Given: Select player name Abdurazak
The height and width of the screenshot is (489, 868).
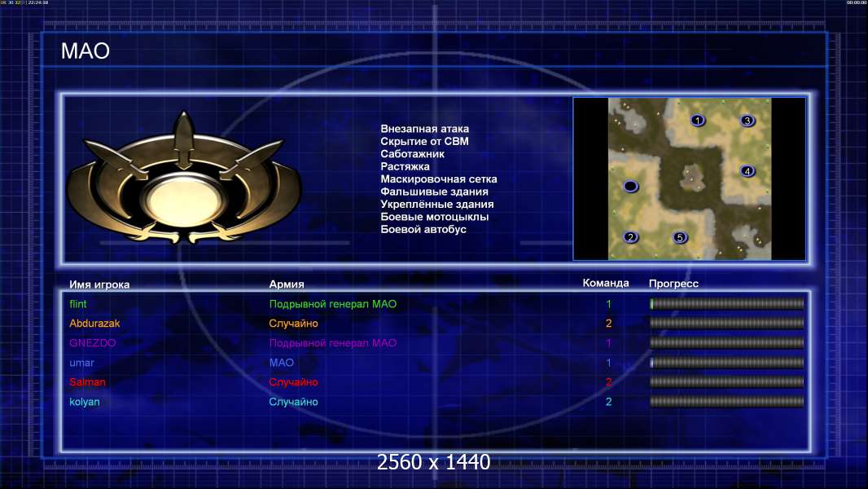Looking at the screenshot, I should 94,324.
